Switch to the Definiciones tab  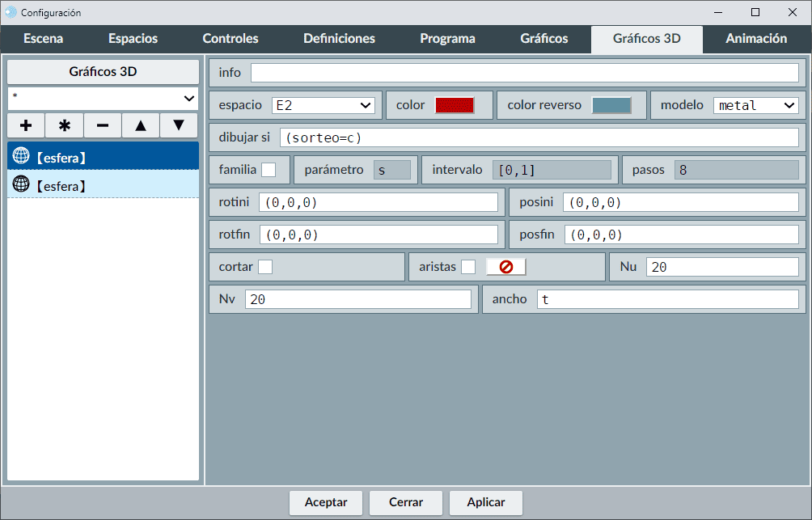click(339, 39)
